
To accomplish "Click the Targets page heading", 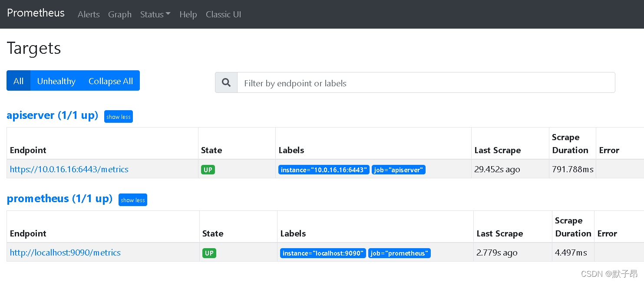I will tap(34, 48).
